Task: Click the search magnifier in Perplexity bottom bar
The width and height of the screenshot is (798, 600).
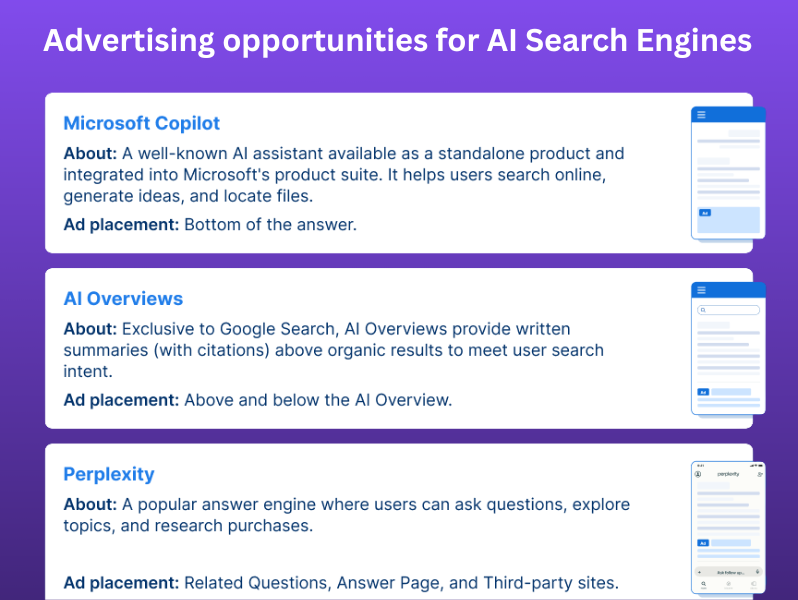Action: (x=703, y=584)
